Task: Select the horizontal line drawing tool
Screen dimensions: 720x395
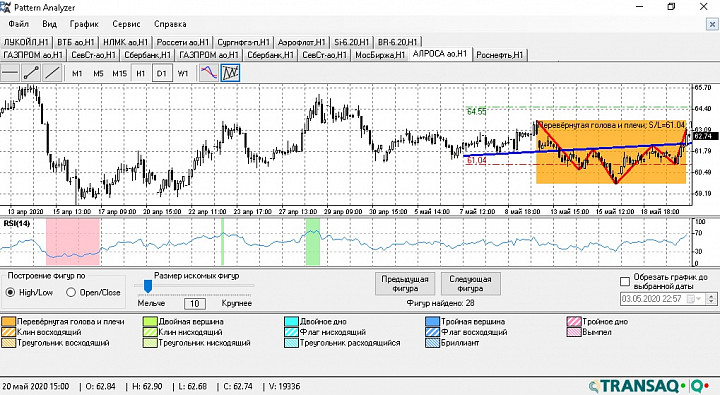Action: pyautogui.click(x=10, y=73)
